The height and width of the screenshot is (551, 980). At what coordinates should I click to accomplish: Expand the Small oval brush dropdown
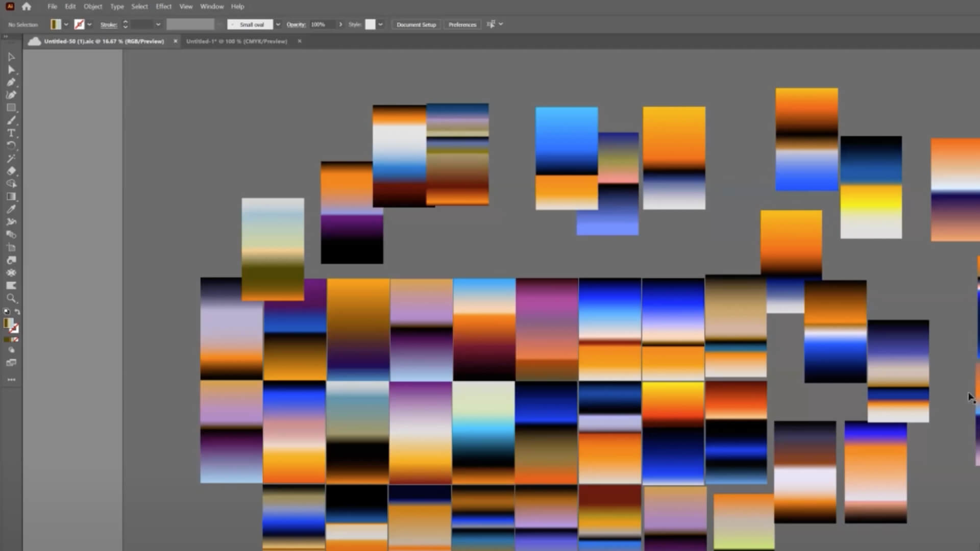[x=278, y=24]
